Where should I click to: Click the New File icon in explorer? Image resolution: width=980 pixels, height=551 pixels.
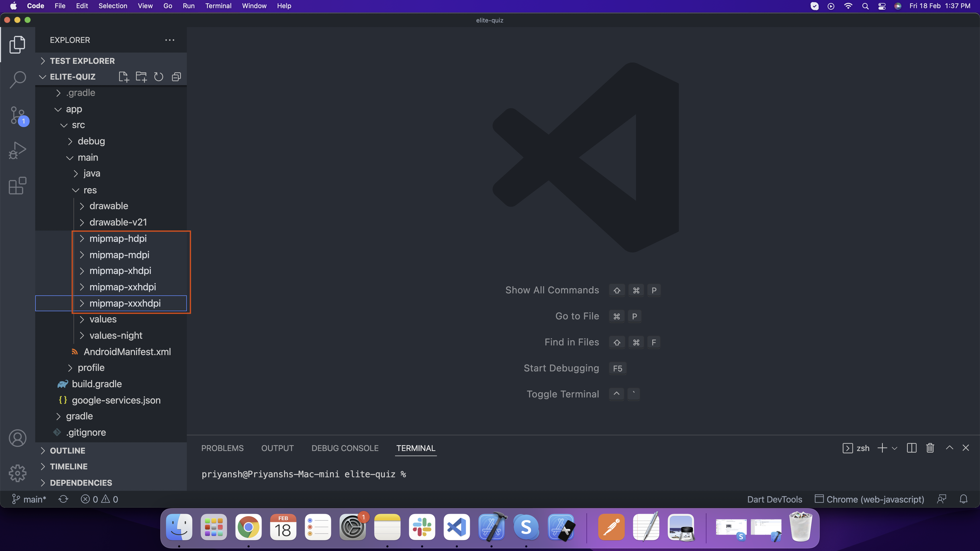[x=124, y=77]
